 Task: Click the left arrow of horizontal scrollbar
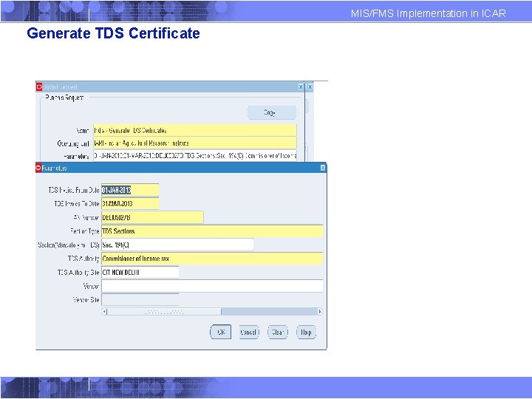[x=104, y=312]
